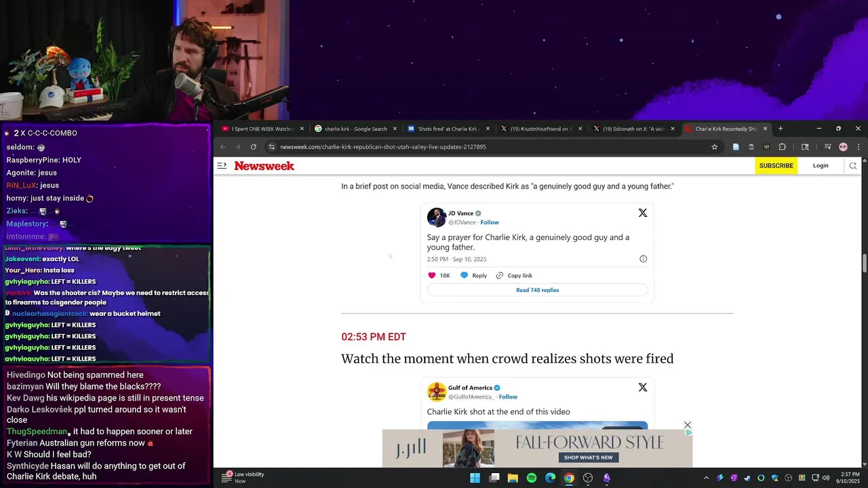This screenshot has width=868, height=488.
Task: Click JD Vance profile avatar in tweet
Action: (436, 218)
